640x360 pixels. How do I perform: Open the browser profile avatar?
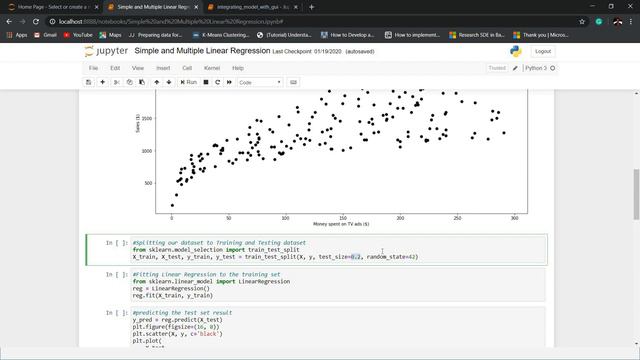point(618,22)
